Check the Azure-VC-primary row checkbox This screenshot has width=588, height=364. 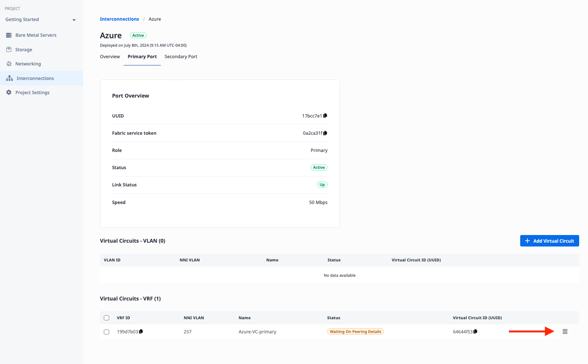click(106, 332)
